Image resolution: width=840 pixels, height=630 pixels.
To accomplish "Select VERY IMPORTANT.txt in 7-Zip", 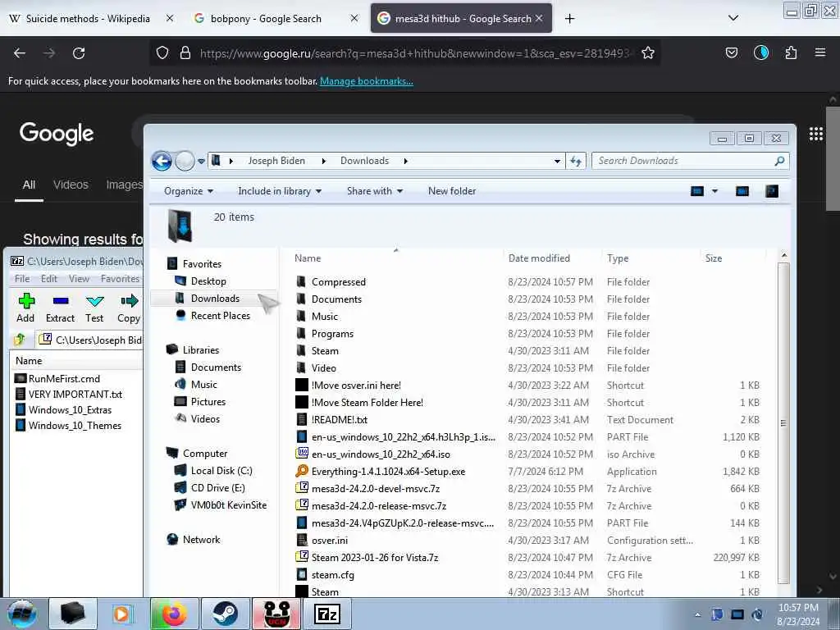I will tap(75, 395).
